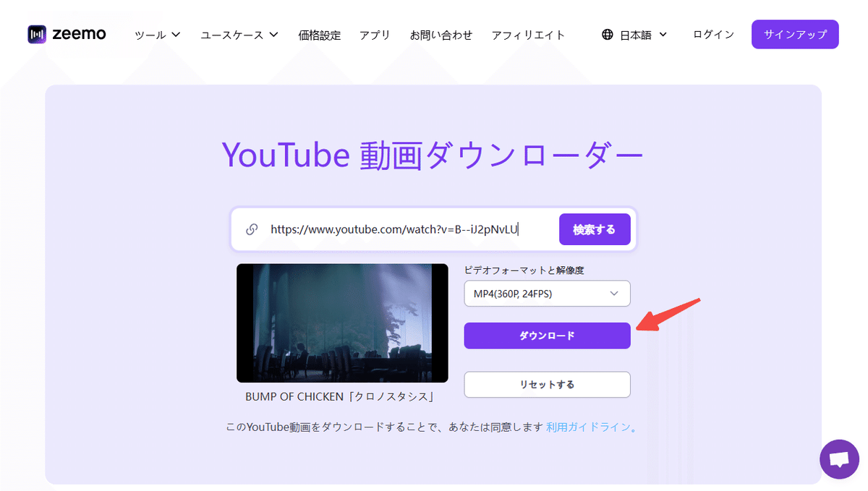Switch language via 日本語 selector
Viewport: 868px width, 491px height.
point(637,34)
